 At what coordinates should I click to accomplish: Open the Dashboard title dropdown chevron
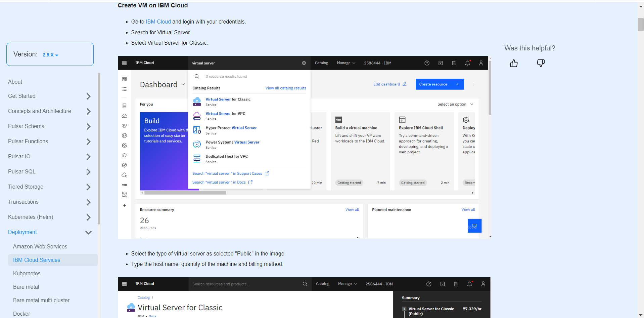[x=183, y=84]
